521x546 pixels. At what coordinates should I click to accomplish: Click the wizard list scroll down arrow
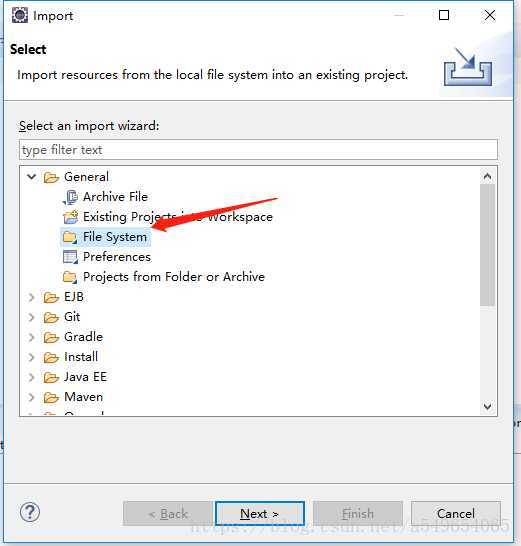pos(488,406)
